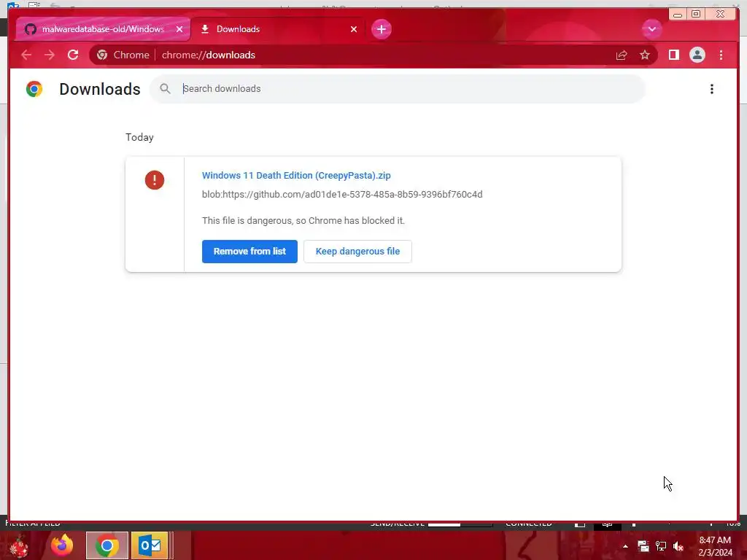Click the red dangerous file warning icon
747x560 pixels.
pyautogui.click(x=155, y=180)
